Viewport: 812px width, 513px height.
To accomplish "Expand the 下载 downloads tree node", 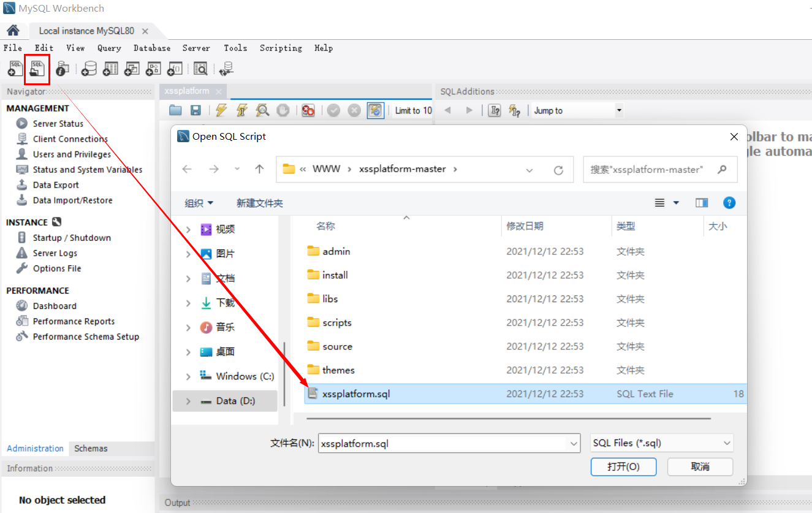I will [188, 303].
